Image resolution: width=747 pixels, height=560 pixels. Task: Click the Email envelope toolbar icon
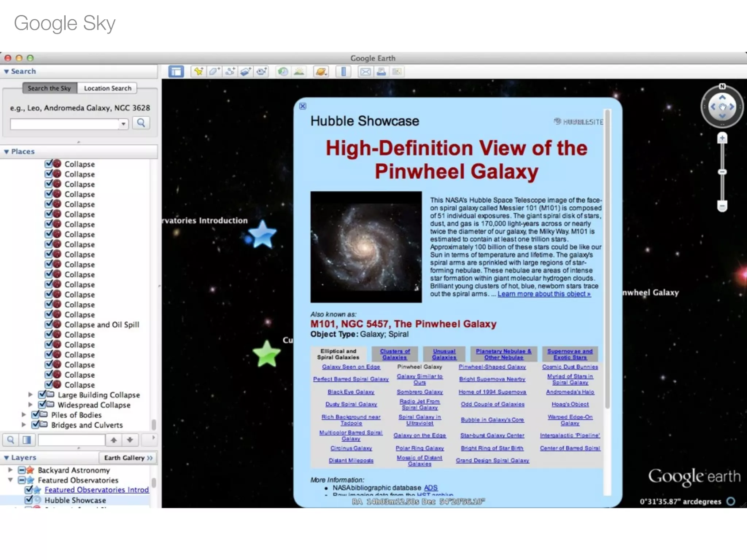tap(365, 72)
